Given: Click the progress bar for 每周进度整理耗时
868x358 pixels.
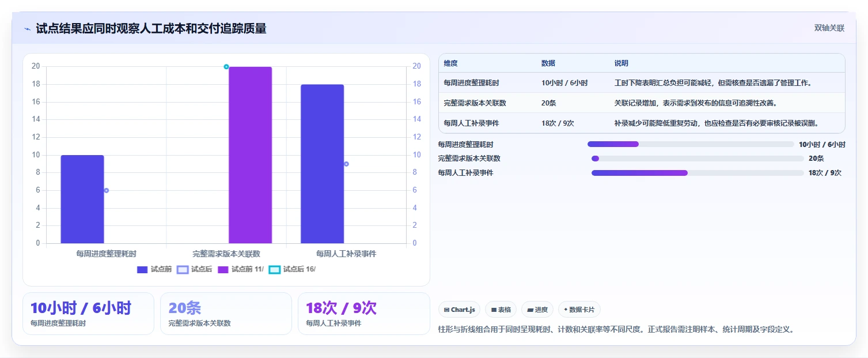Looking at the screenshot, I should (x=691, y=144).
